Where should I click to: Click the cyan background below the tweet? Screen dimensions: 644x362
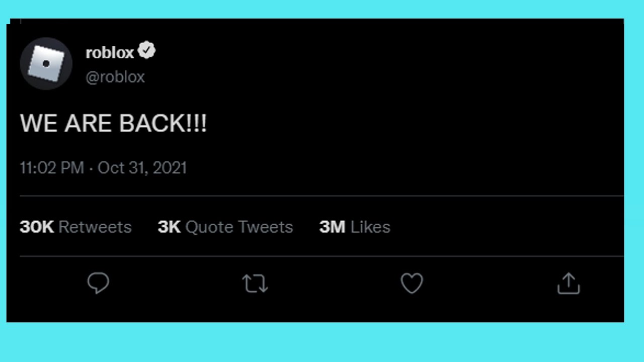click(x=322, y=343)
